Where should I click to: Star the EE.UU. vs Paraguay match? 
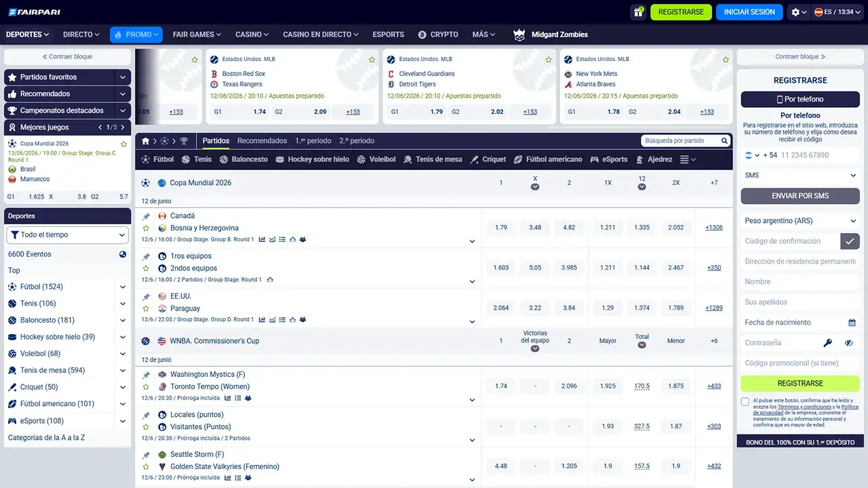coord(146,308)
